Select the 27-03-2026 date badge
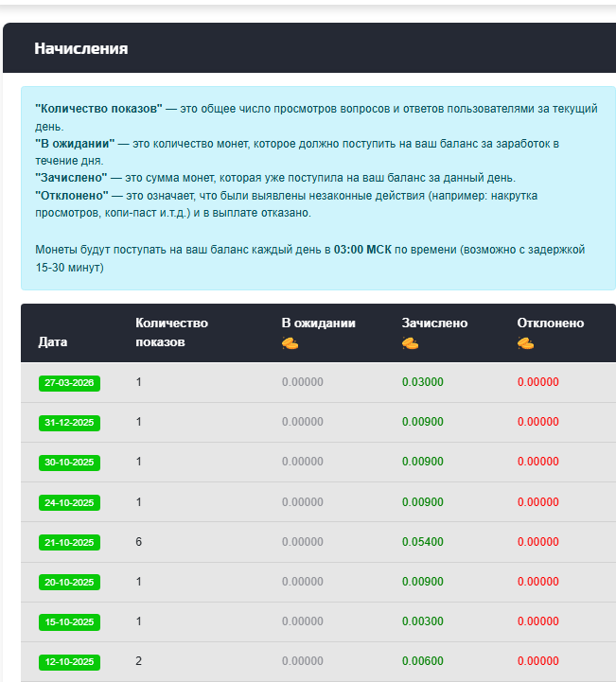The width and height of the screenshot is (616, 682). coord(70,383)
